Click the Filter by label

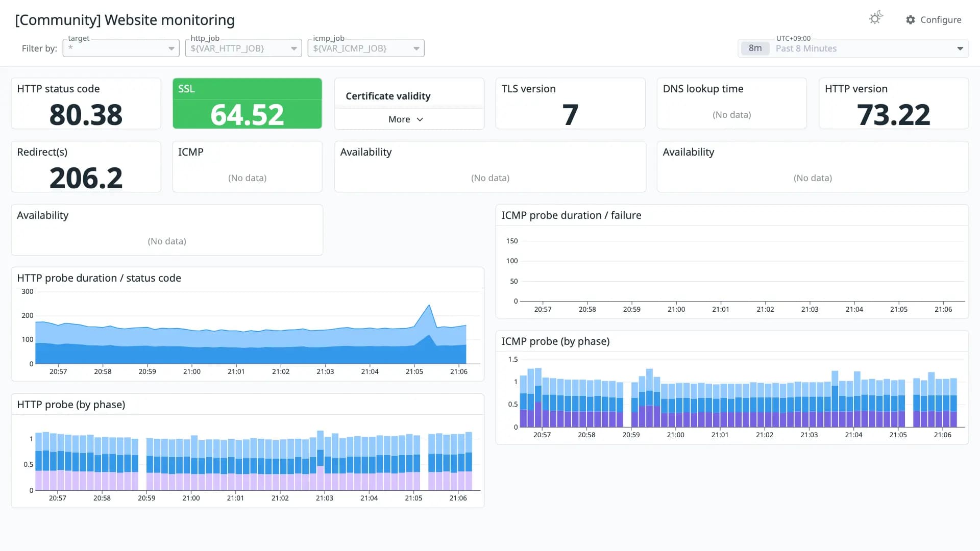tap(39, 48)
